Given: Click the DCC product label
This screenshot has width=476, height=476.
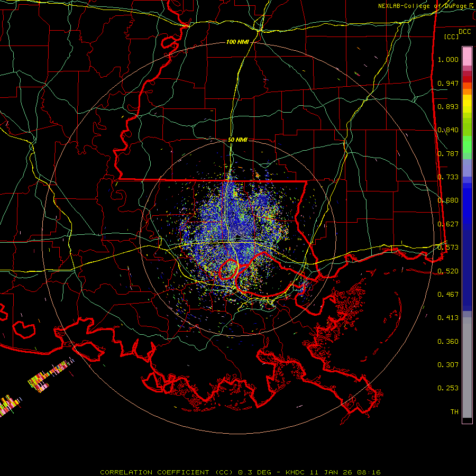Looking at the screenshot, I should pos(465,32).
